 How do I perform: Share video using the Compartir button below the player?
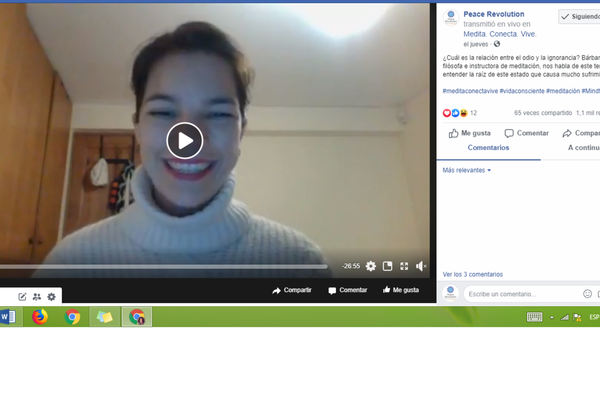pyautogui.click(x=292, y=290)
